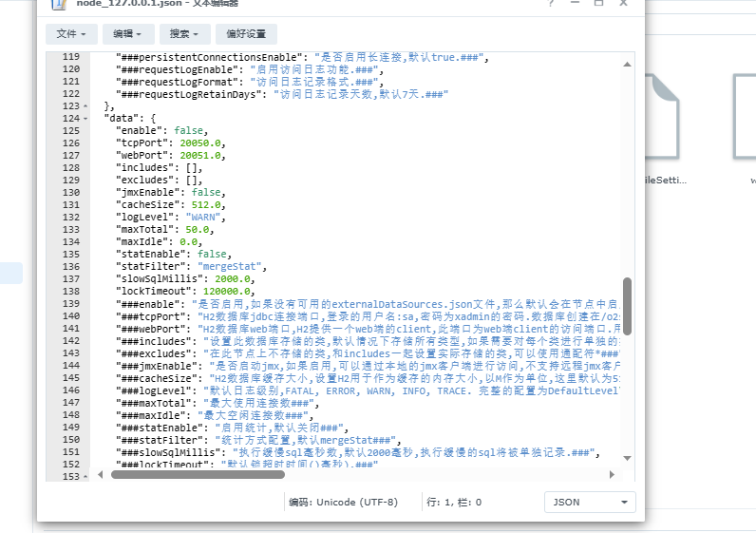Screen dimensions: 756x533
Task: Click the "###requestLogRetainDays" key on line 122
Action: (188, 95)
